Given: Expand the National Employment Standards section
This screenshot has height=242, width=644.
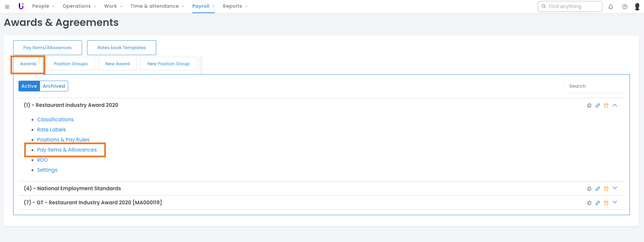Looking at the screenshot, I should (x=615, y=188).
